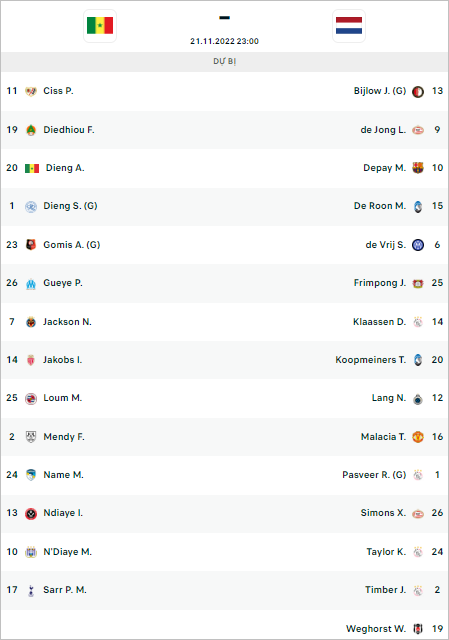Screen dimensions: 449x640
Task: Select Pasveer R. (G) goalkeeper row
Action: point(224,475)
